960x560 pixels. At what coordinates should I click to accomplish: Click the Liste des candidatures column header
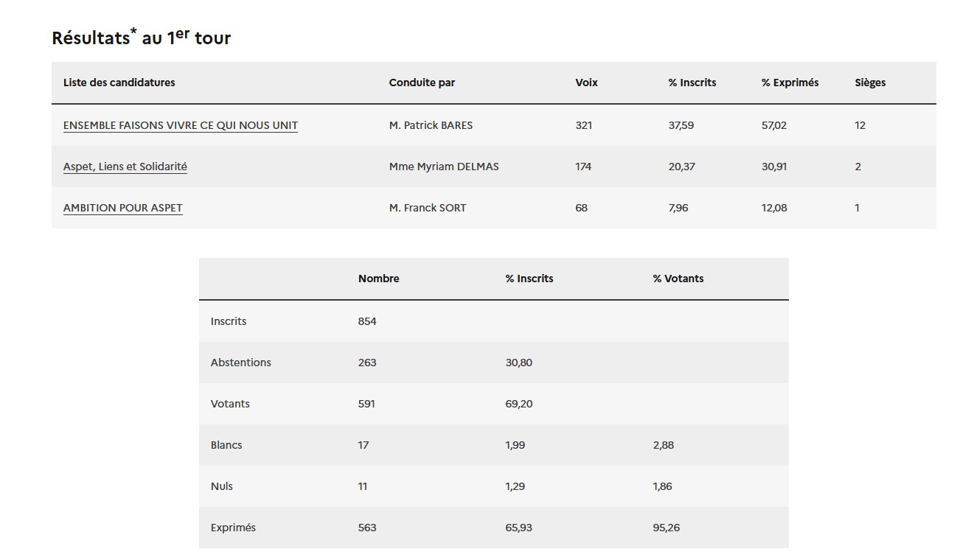pyautogui.click(x=119, y=83)
